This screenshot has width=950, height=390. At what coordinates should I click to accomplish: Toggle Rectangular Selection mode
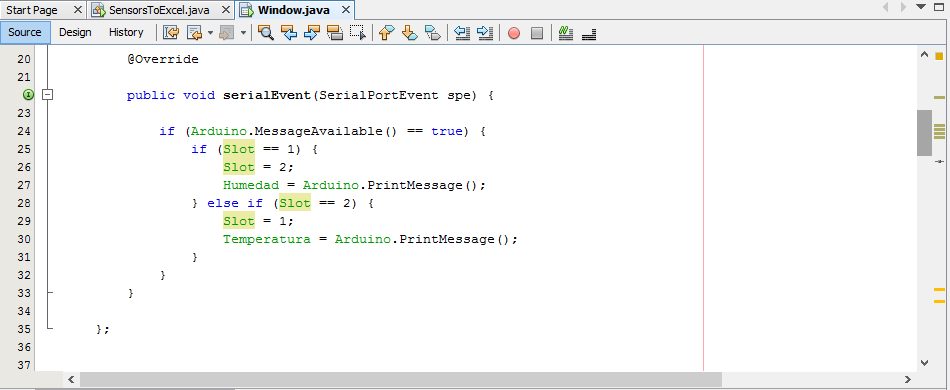click(358, 33)
